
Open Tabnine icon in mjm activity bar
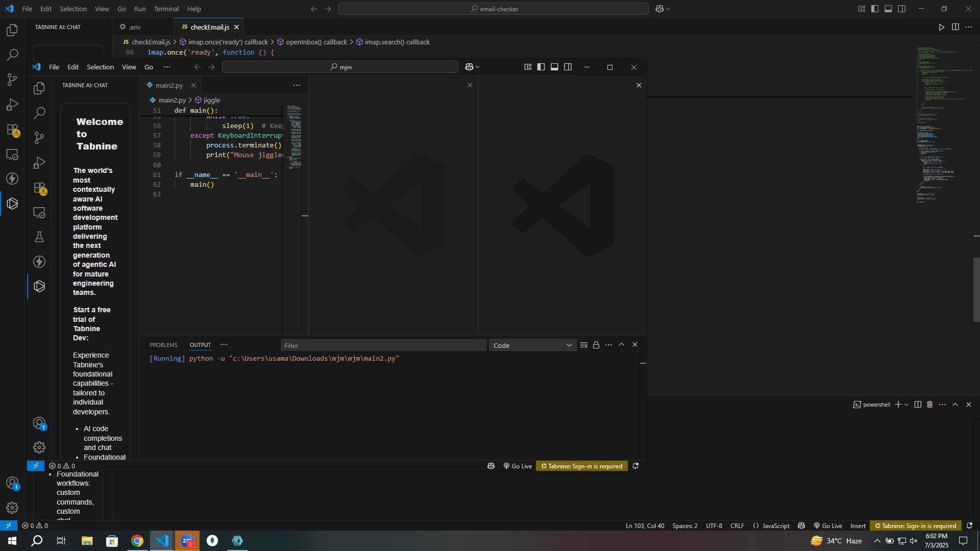coord(39,286)
